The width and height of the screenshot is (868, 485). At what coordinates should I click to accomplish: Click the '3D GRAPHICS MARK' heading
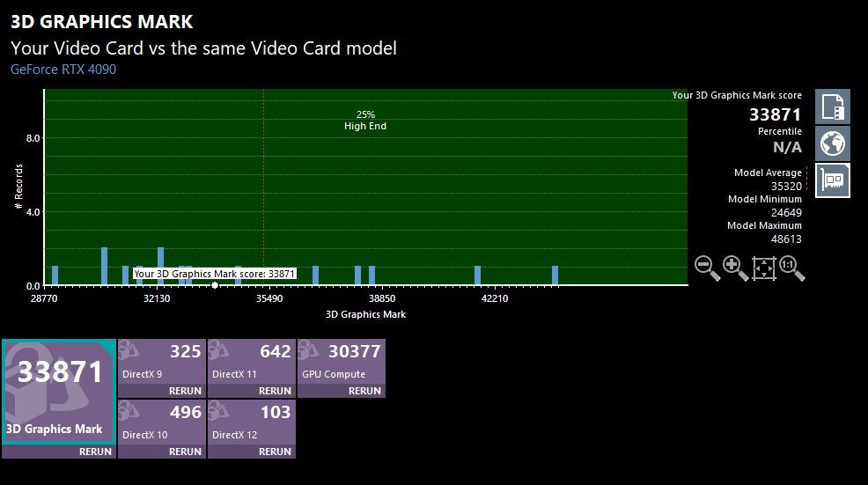102,22
